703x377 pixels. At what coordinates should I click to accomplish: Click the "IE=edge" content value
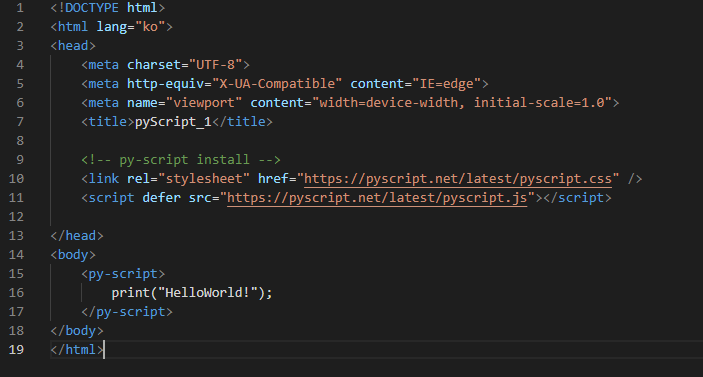(447, 83)
